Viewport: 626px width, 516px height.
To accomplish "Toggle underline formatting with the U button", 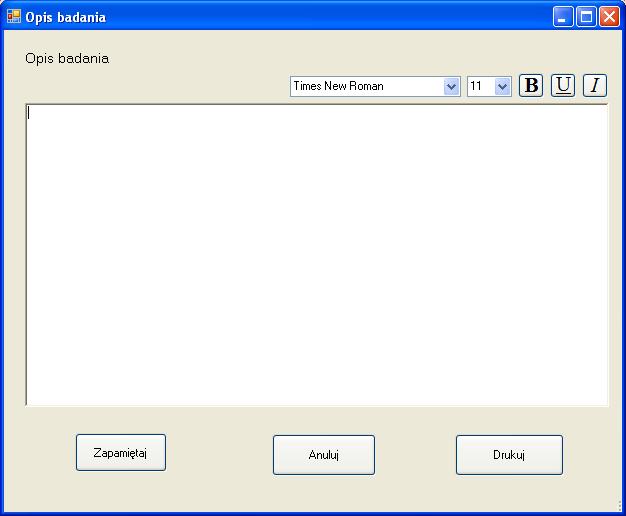I will (x=563, y=85).
